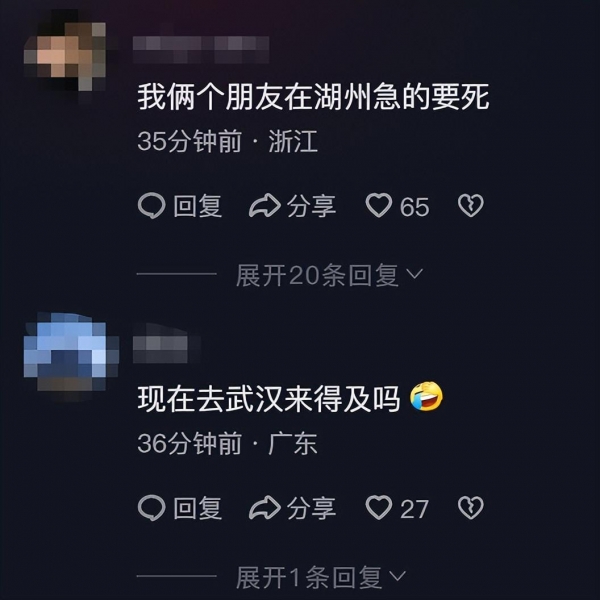Click the share arrow icon on the Guangdong comment
This screenshot has height=600, width=600.
point(265,508)
